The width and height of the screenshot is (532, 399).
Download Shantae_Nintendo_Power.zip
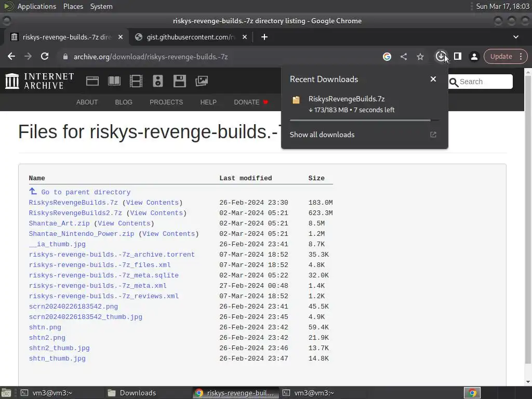click(82, 234)
